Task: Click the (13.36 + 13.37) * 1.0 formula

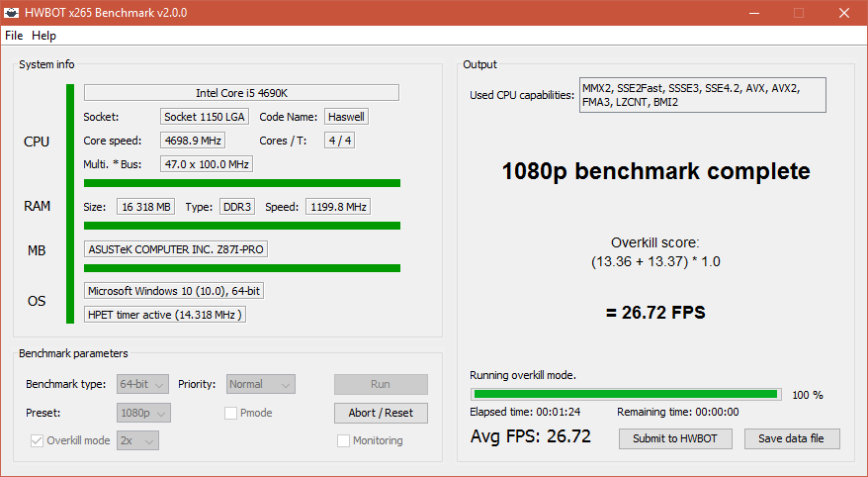Action: [656, 261]
